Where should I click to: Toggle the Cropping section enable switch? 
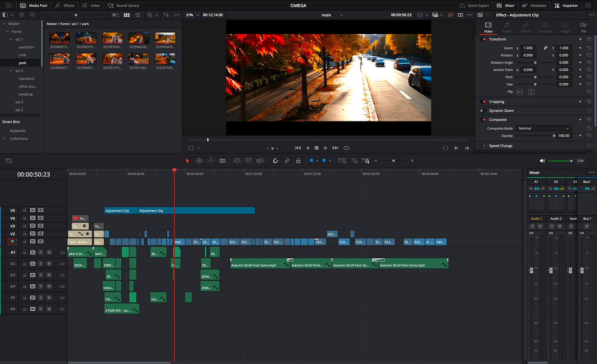coord(483,101)
